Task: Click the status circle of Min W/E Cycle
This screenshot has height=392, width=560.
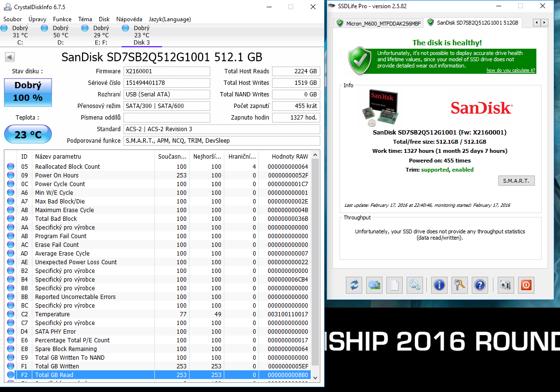Action: coord(11,192)
